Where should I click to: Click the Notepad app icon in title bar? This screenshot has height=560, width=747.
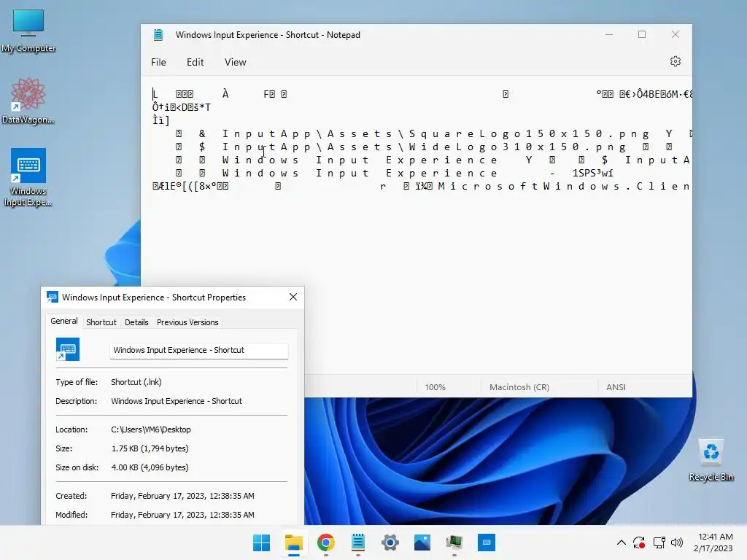tap(158, 35)
